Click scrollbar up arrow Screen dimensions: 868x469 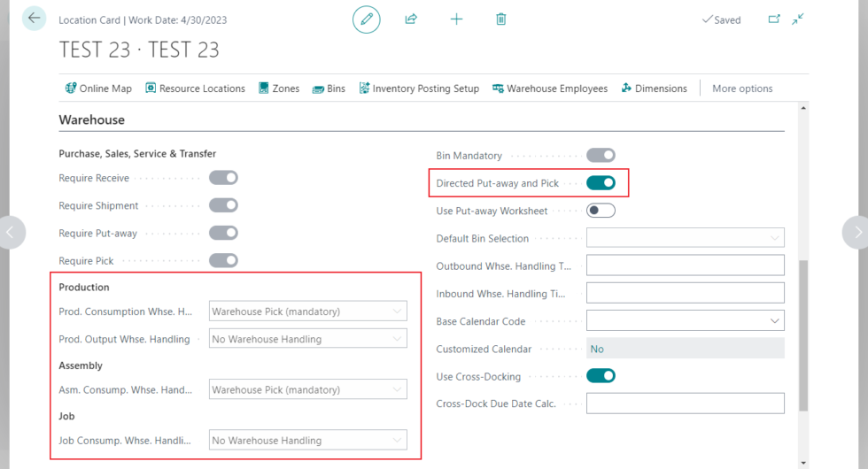point(803,108)
